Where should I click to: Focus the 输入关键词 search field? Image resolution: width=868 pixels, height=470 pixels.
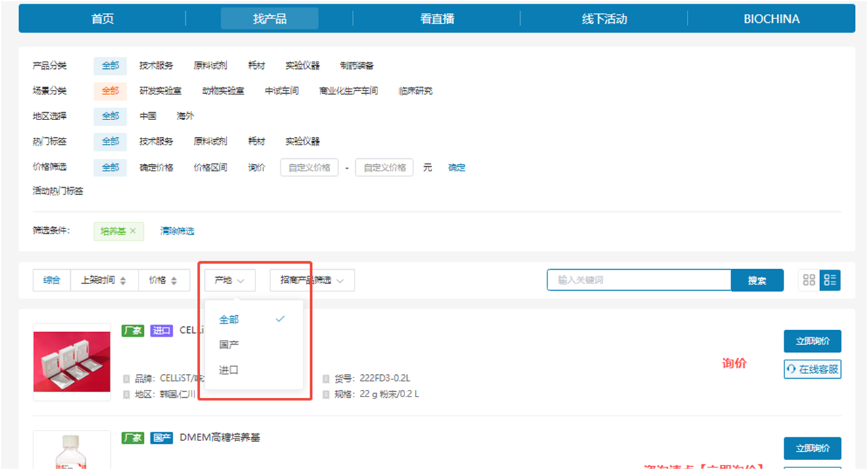[638, 280]
